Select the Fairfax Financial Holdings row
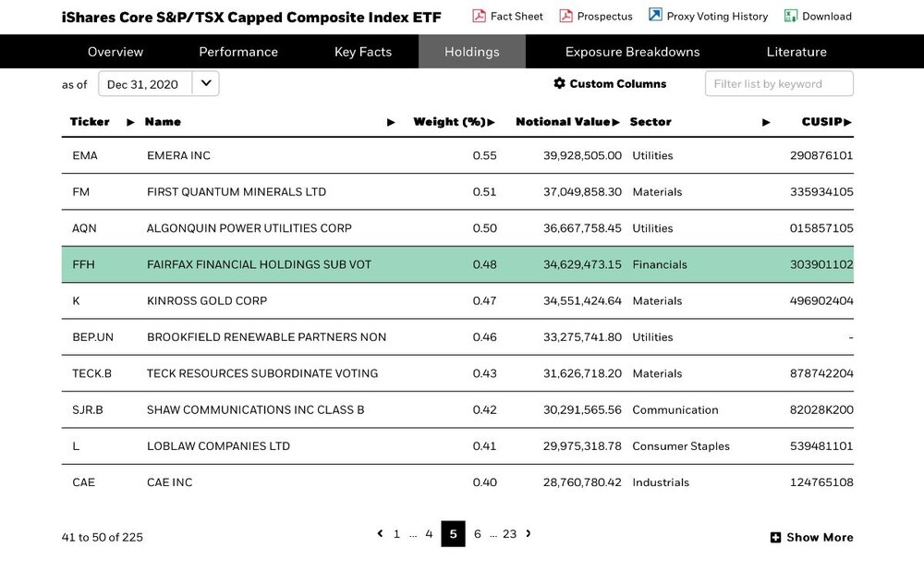 point(457,264)
